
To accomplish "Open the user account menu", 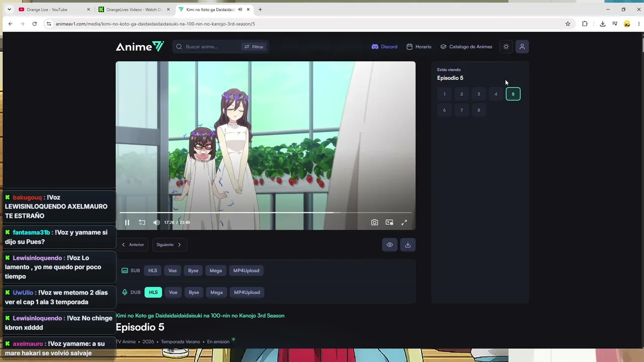I will 522,47.
